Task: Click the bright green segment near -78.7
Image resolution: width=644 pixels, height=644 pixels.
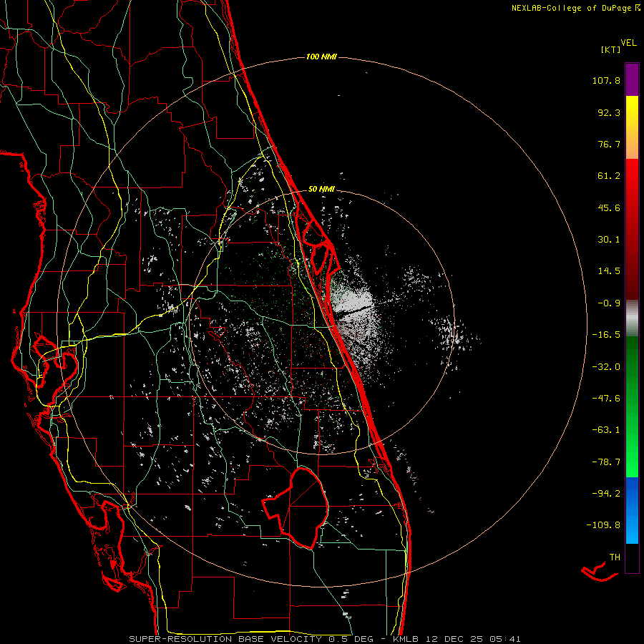Action: 632,464
